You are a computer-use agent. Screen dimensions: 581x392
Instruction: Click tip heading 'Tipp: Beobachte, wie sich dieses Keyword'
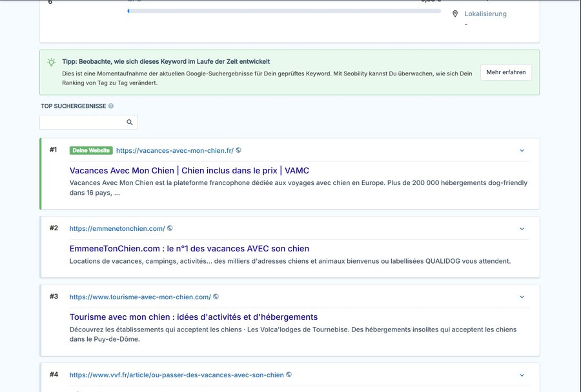point(166,61)
